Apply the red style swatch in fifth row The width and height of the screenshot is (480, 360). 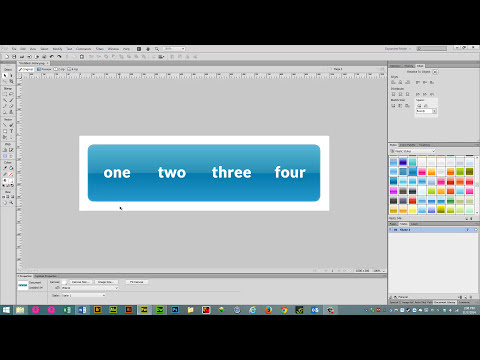coord(412,200)
